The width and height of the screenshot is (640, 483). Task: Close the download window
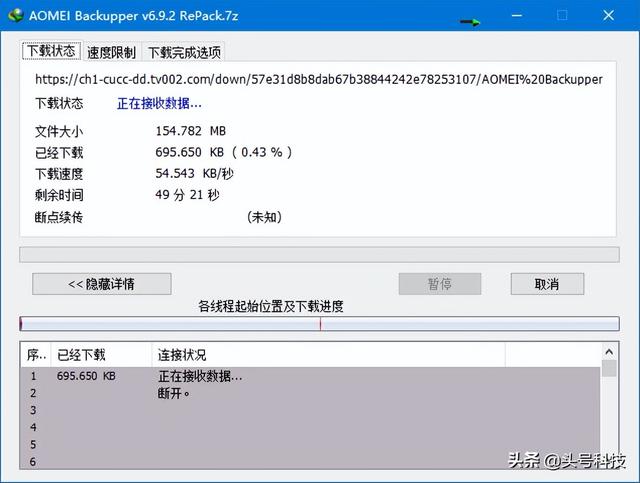pos(609,16)
